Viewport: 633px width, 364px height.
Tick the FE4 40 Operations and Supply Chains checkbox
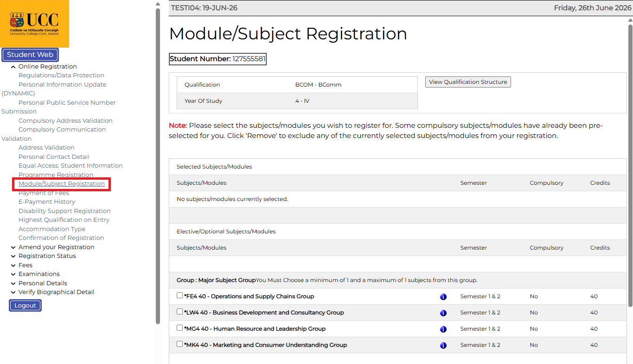pyautogui.click(x=180, y=295)
